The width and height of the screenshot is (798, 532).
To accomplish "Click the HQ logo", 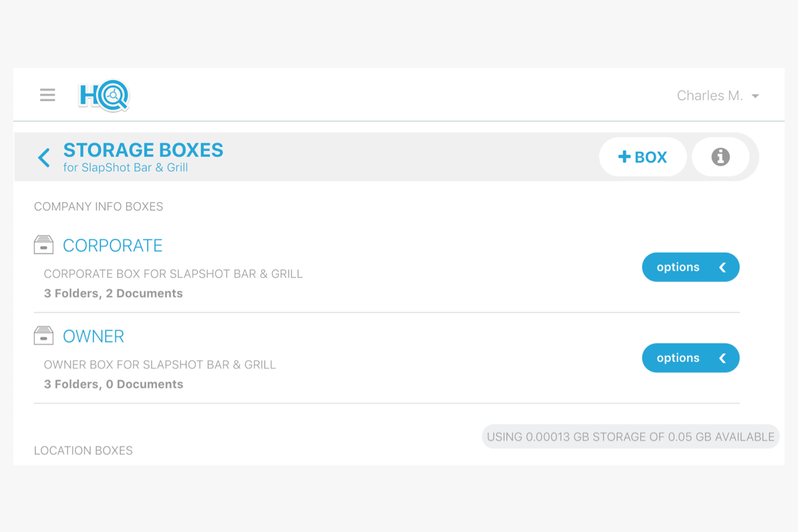I will 103,95.
